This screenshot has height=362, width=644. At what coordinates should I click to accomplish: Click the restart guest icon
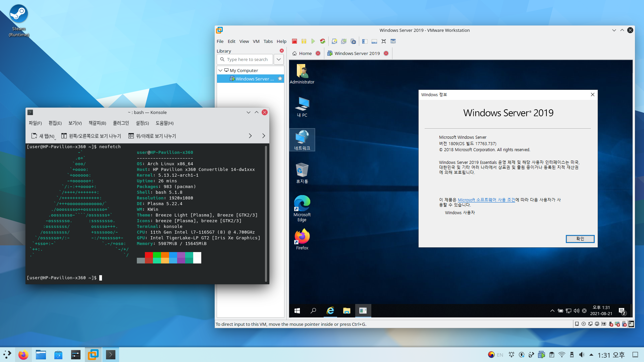point(322,41)
